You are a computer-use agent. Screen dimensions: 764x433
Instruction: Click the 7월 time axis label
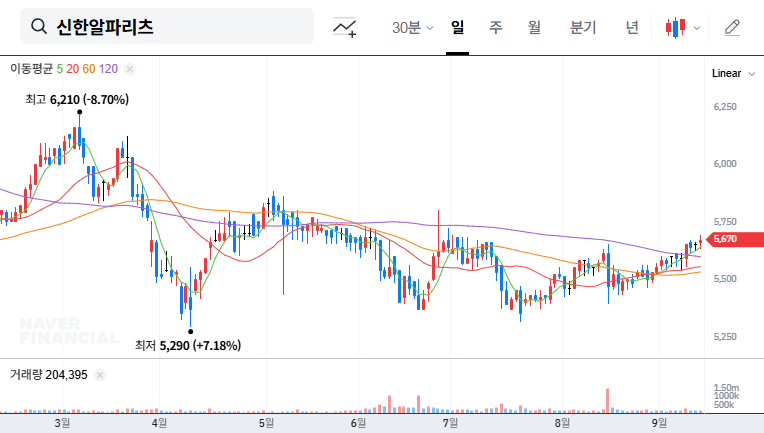(x=450, y=423)
